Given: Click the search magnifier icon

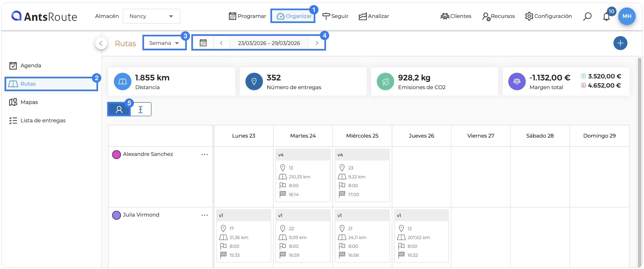Looking at the screenshot, I should click(587, 16).
